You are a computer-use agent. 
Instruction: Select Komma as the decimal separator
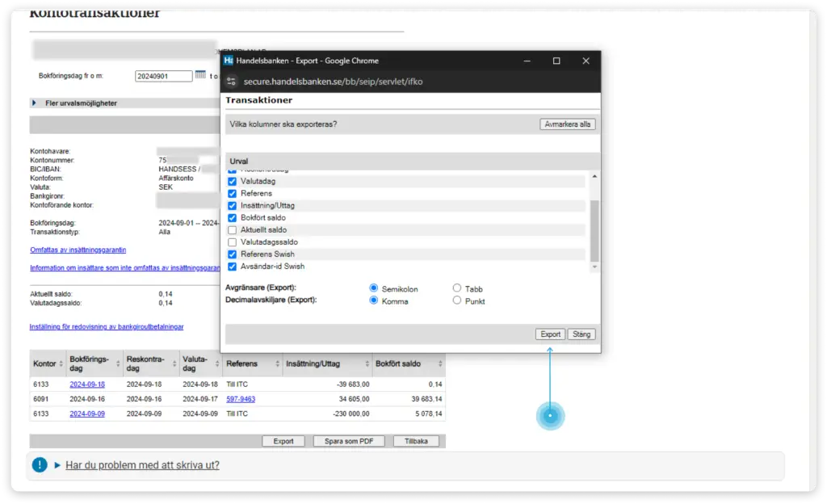tap(373, 300)
